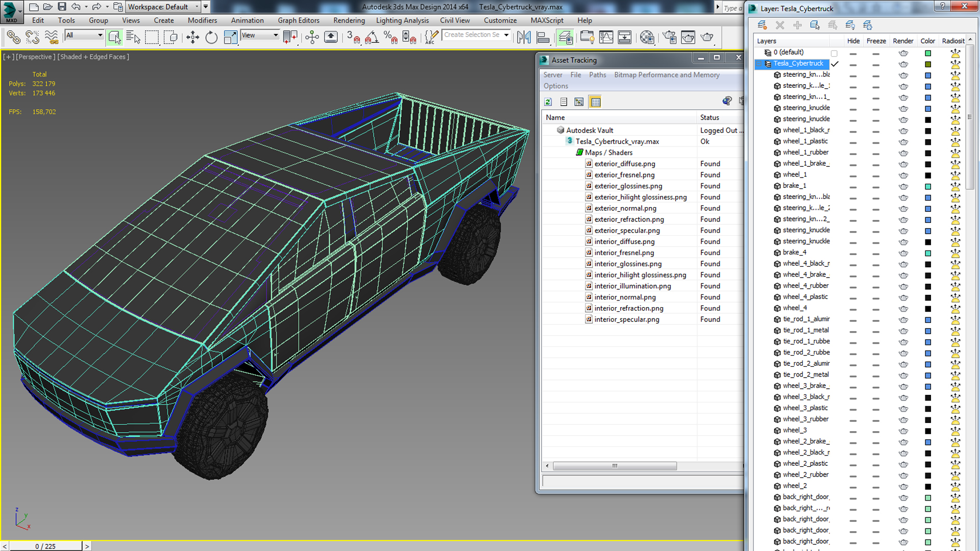The image size is (980, 551).
Task: Open the MAXScript menu
Action: pyautogui.click(x=547, y=20)
